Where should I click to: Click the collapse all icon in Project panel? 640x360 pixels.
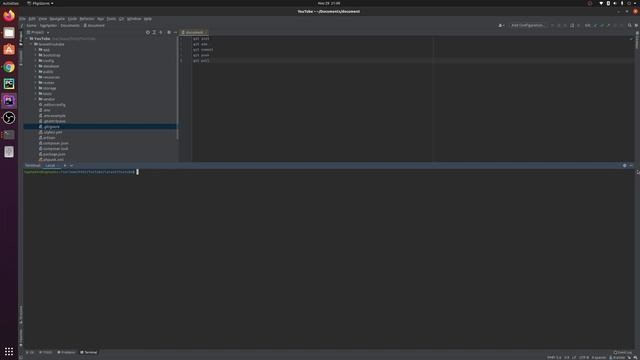[161, 32]
